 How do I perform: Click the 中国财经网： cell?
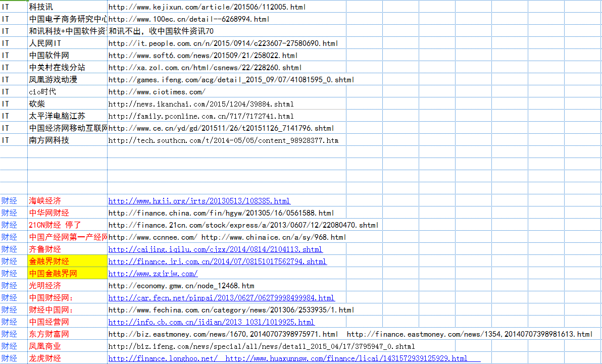[68, 298]
